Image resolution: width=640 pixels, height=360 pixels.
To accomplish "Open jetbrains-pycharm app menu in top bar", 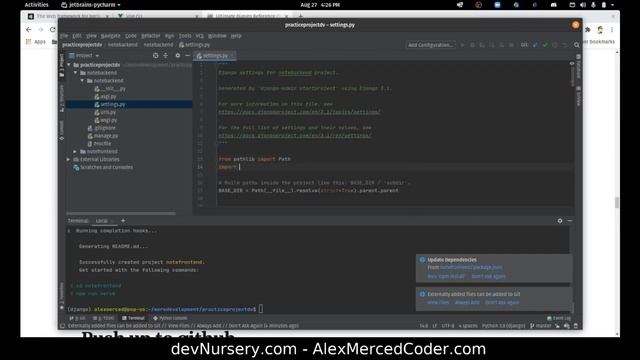I will pyautogui.click(x=91, y=5).
